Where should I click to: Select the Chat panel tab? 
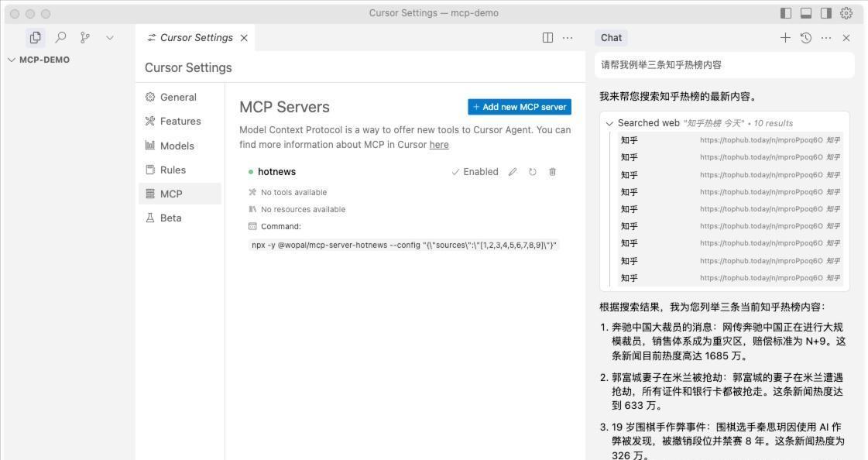(611, 38)
